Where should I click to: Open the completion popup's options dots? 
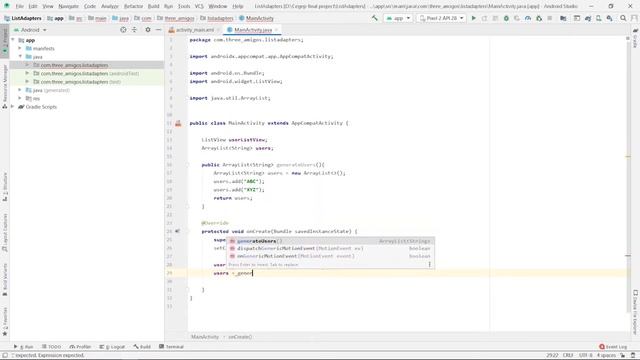tap(429, 264)
